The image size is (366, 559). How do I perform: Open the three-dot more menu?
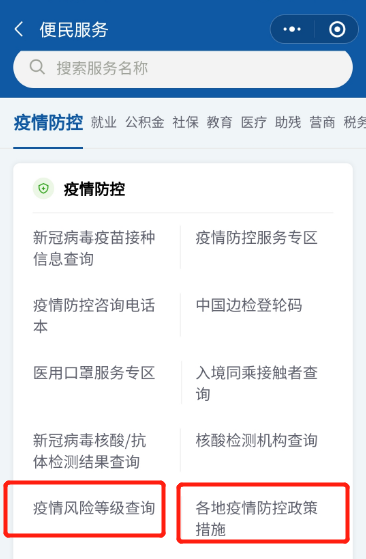tap(292, 29)
